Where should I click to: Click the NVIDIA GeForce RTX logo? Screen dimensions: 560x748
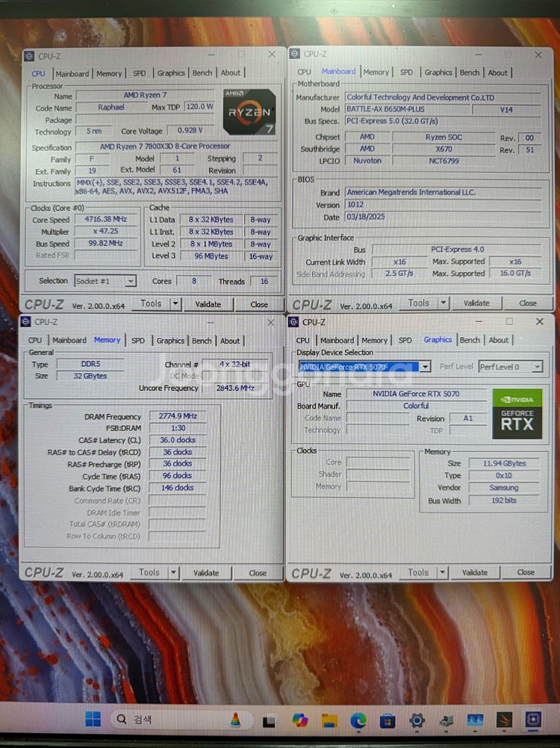(x=517, y=413)
